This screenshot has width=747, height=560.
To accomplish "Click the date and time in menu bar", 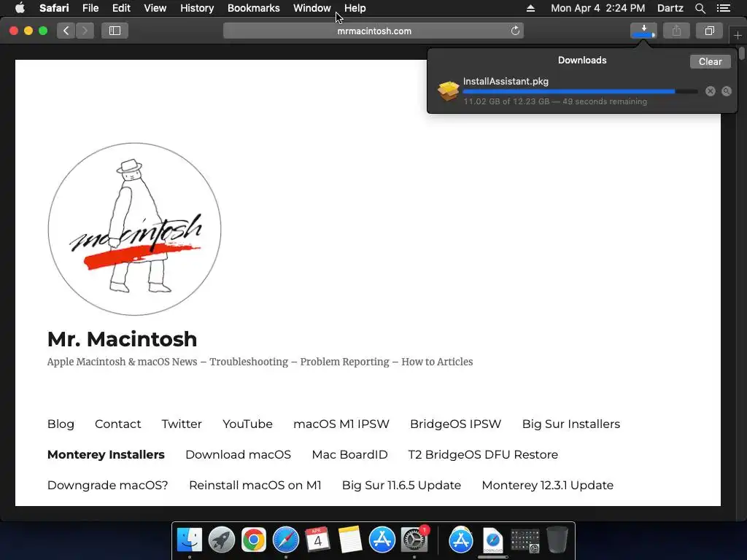I will 598,8.
